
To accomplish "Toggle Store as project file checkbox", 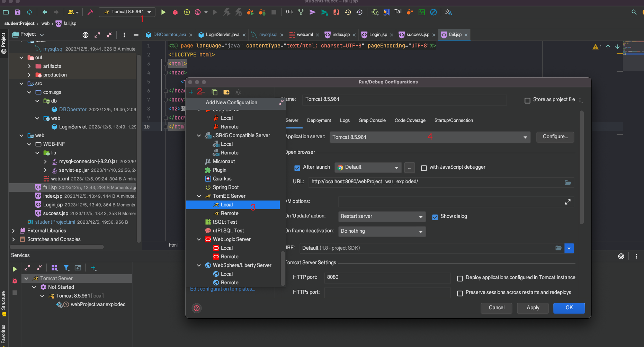I will (x=527, y=100).
